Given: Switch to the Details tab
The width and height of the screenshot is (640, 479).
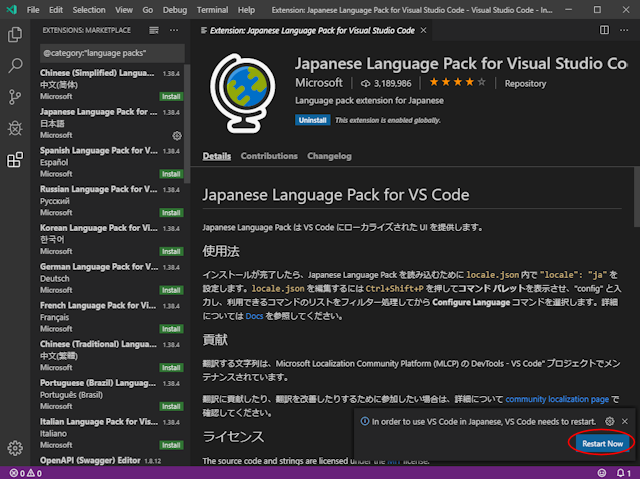Looking at the screenshot, I should tap(217, 156).
